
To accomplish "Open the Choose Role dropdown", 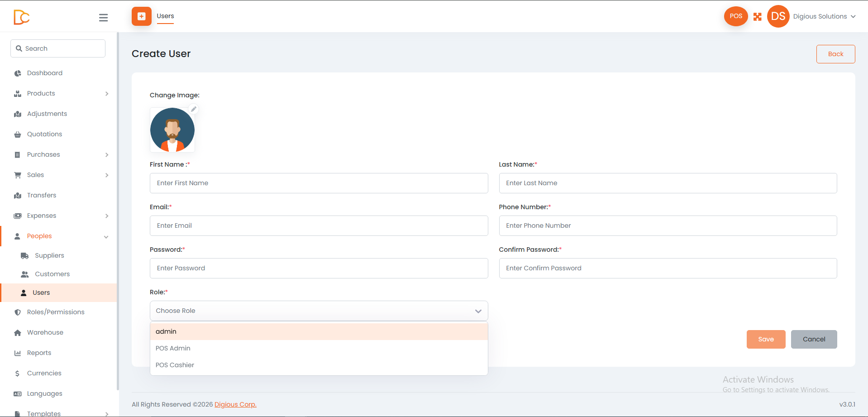I will 319,311.
